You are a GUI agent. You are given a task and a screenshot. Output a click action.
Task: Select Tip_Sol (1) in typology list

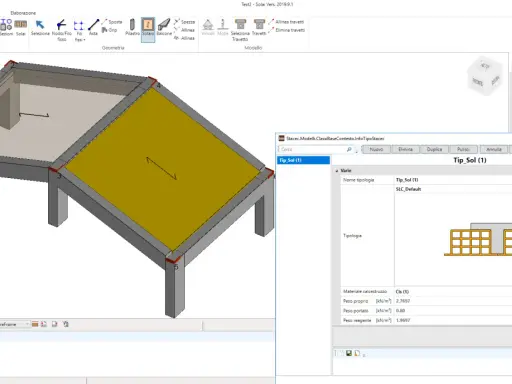303,160
